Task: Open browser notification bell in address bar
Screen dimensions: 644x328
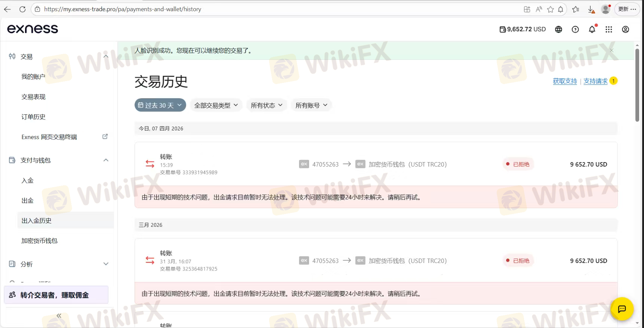Action: [561, 9]
